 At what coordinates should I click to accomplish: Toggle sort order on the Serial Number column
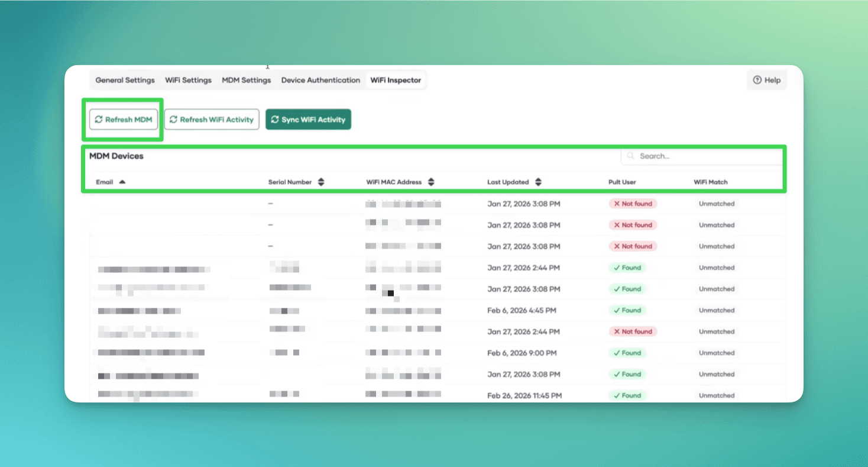coord(322,182)
